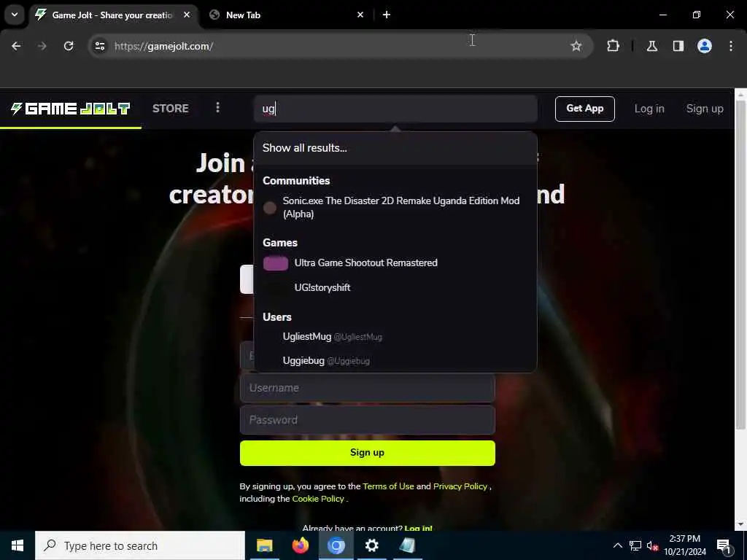Reload the page
Image resolution: width=747 pixels, height=560 pixels.
coord(69,46)
